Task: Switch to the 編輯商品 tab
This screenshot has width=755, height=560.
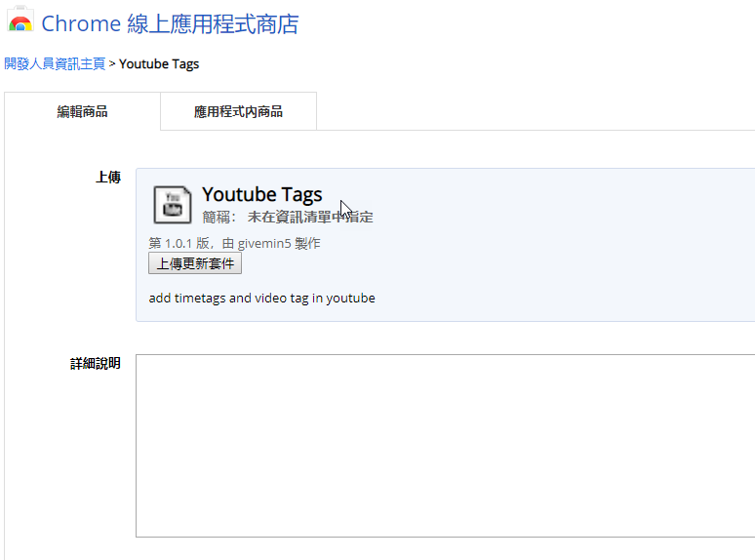Action: 82,111
